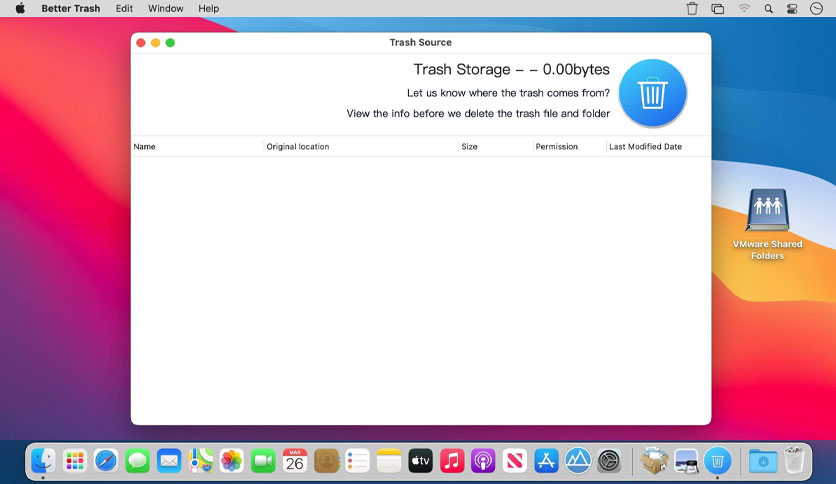Open Spotlight search
Viewport: 836px width, 484px height.
pos(768,9)
